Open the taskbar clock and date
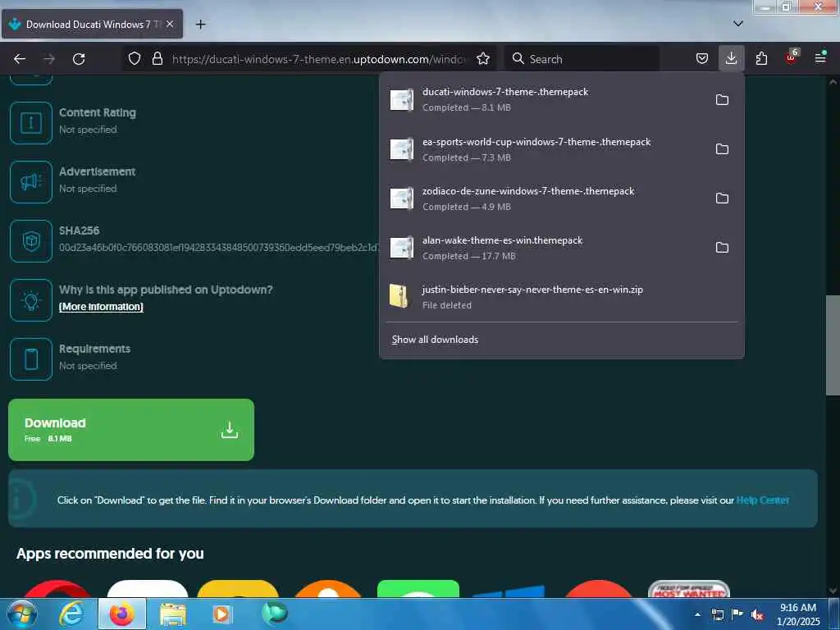Viewport: 840px width, 630px height. click(x=798, y=614)
